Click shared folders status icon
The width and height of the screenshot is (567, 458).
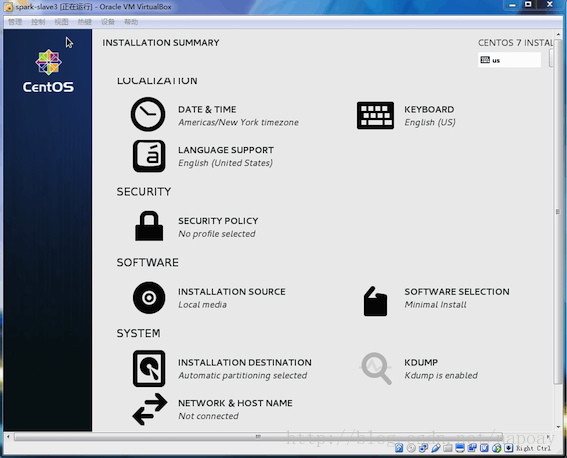(x=448, y=448)
